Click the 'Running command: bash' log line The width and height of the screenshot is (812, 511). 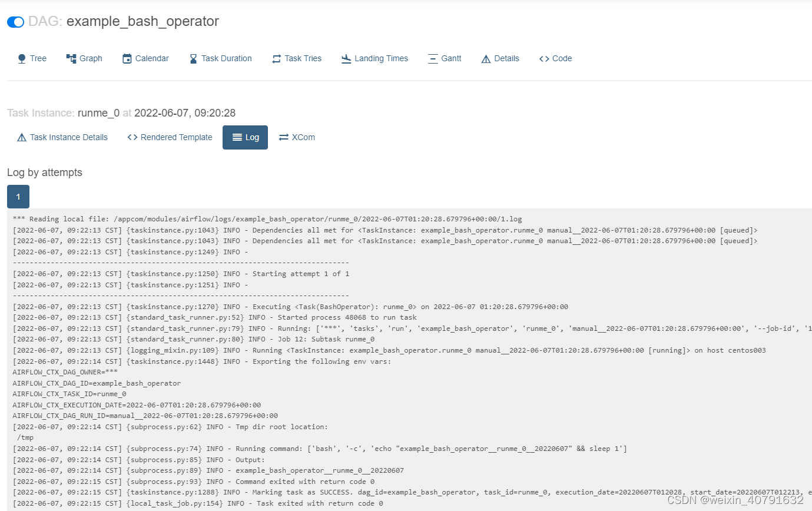320,449
